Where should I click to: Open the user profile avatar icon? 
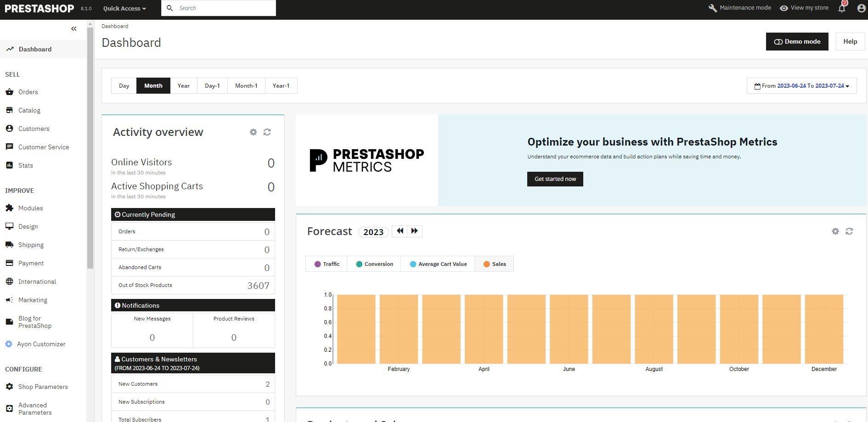(x=861, y=8)
